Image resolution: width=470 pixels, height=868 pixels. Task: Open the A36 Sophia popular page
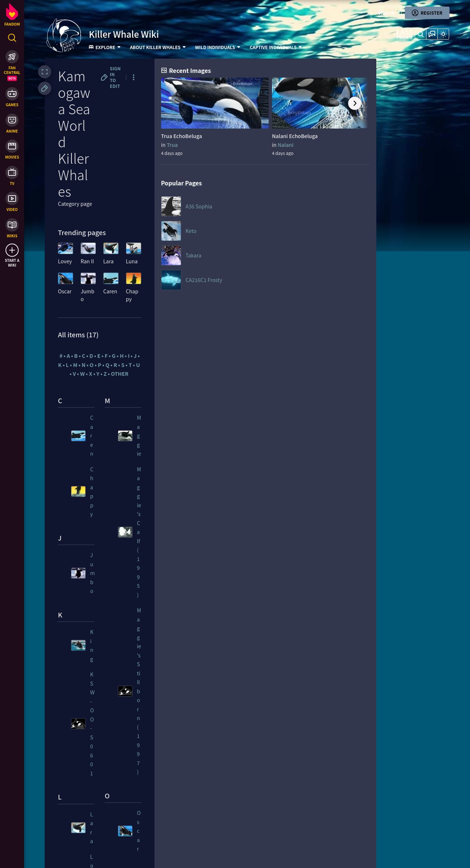click(x=199, y=207)
